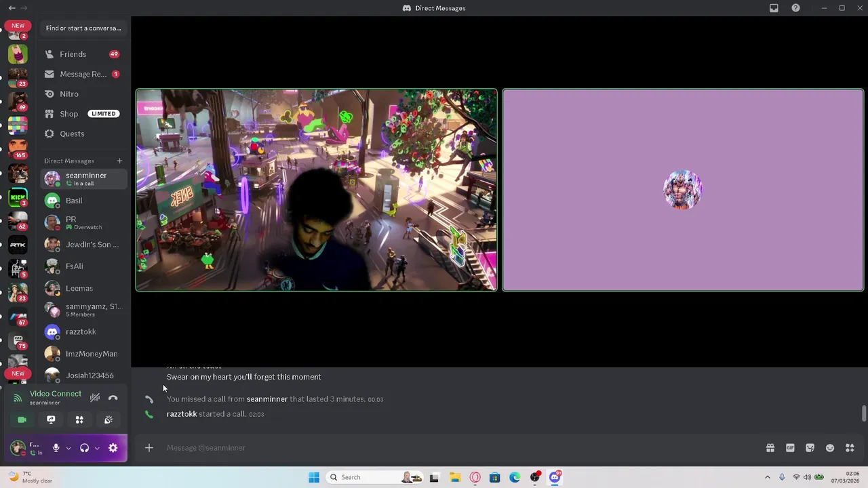Click the Video Connect status text
Screen dimensions: 868x488
click(56, 394)
